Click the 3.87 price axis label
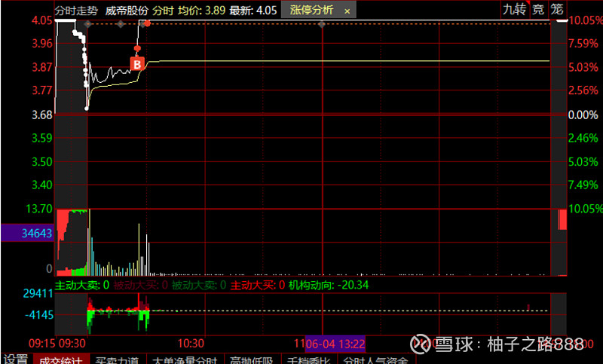This screenshot has height=364, width=603. coord(42,67)
